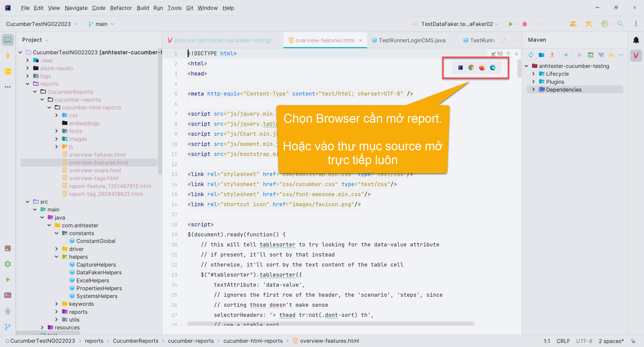Open in Firefox browser icon
Viewport: 644px width, 347px height.
pos(482,68)
